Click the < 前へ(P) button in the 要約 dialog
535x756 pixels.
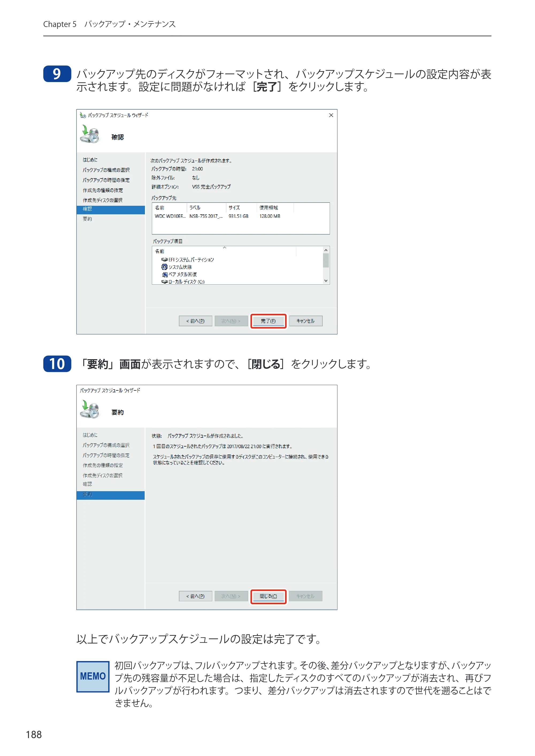[195, 596]
